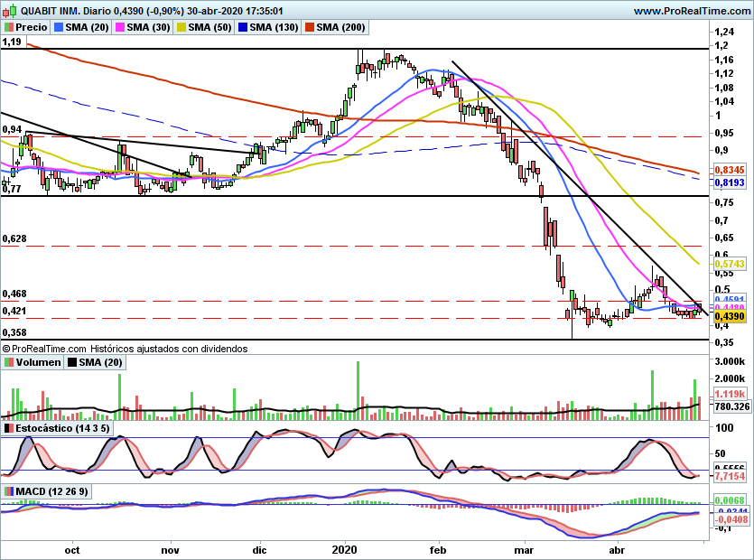The width and height of the screenshot is (754, 560).
Task: Click the current price tag 0,4390
Action: tap(729, 317)
